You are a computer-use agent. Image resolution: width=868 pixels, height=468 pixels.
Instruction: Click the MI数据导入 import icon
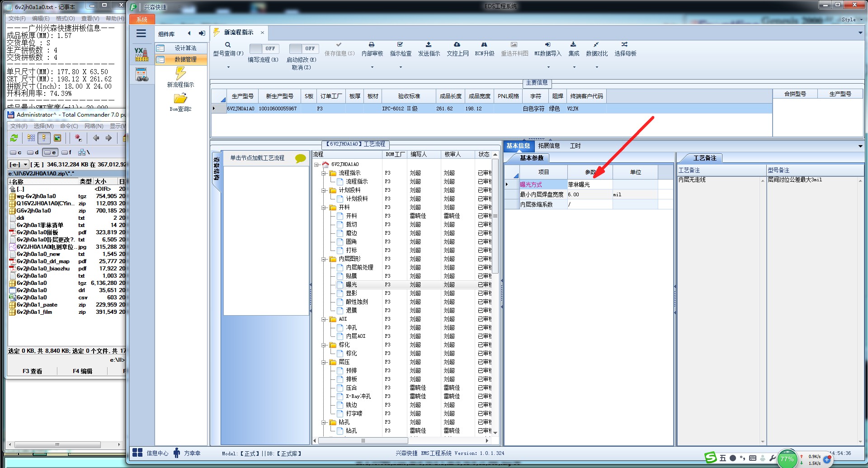click(547, 45)
